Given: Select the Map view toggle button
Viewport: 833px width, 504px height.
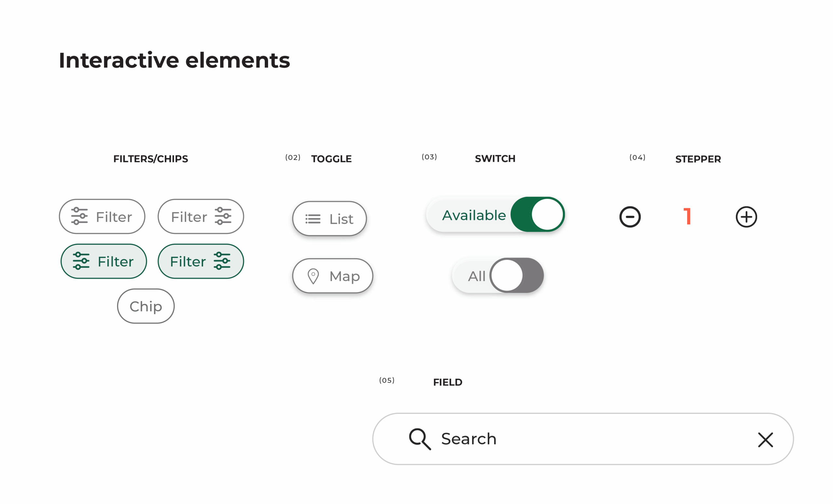Looking at the screenshot, I should pyautogui.click(x=333, y=276).
